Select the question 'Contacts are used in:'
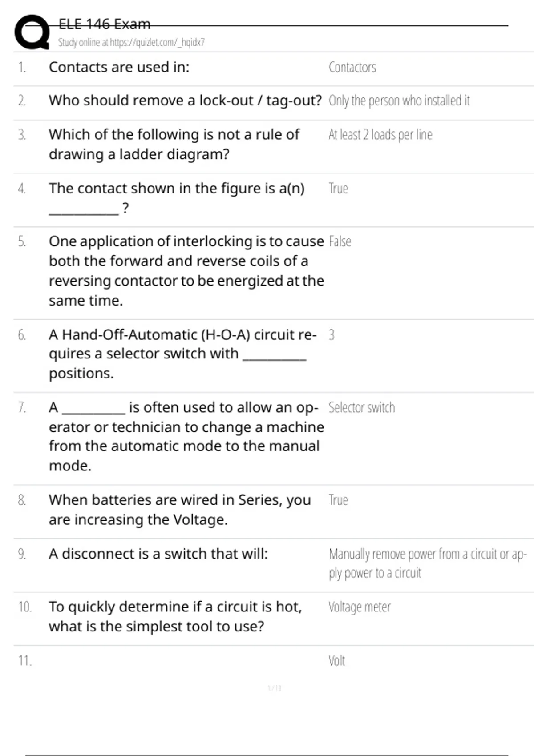Screen dimensions: 534x756 [119, 67]
